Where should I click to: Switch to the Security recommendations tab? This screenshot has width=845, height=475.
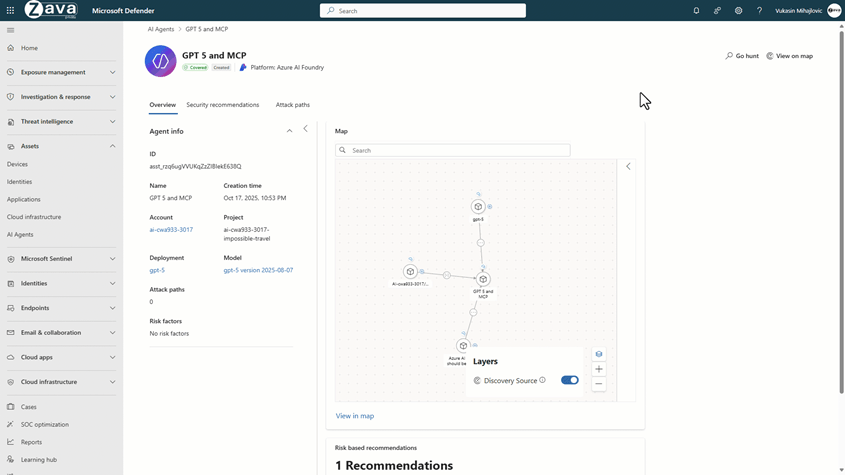[x=222, y=105]
